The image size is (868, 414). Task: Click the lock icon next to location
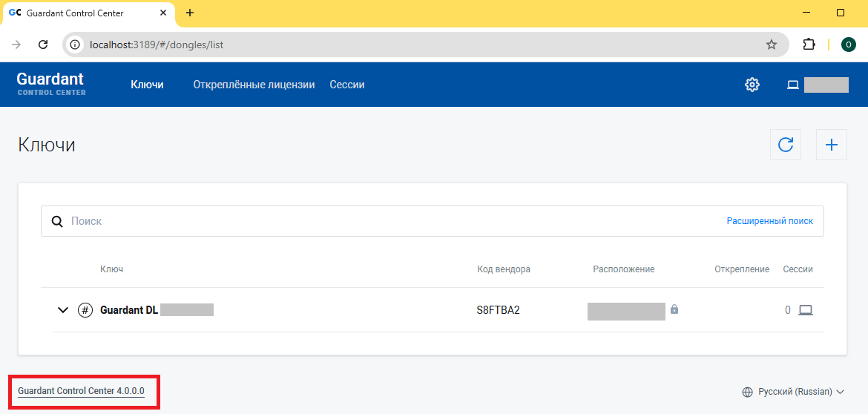coord(674,309)
